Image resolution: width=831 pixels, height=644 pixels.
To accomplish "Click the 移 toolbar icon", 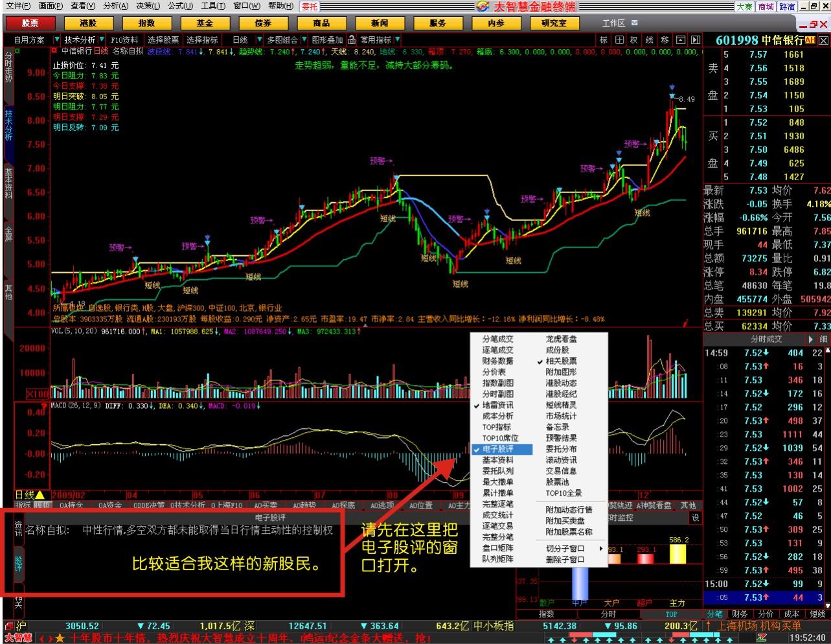I will coord(665,40).
